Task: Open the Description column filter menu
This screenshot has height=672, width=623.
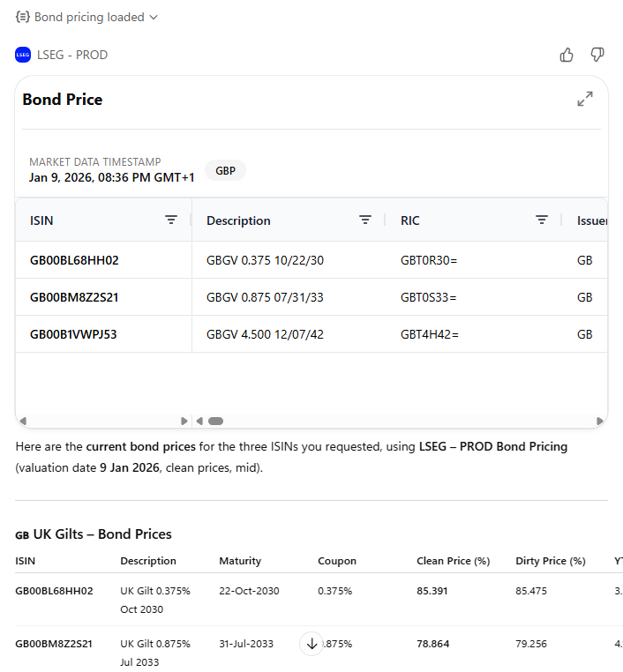Action: pos(364,220)
